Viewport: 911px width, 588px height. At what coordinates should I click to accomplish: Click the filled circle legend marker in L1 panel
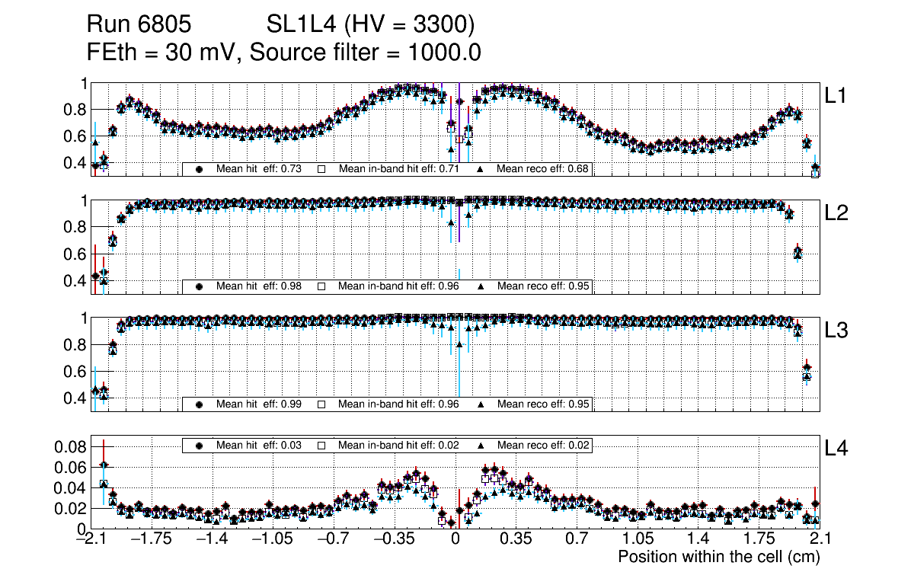pos(200,169)
